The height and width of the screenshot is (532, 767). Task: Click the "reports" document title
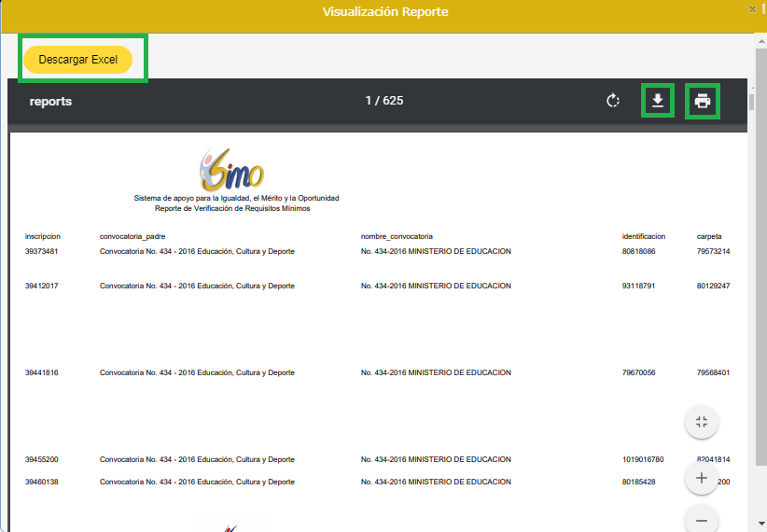point(50,101)
